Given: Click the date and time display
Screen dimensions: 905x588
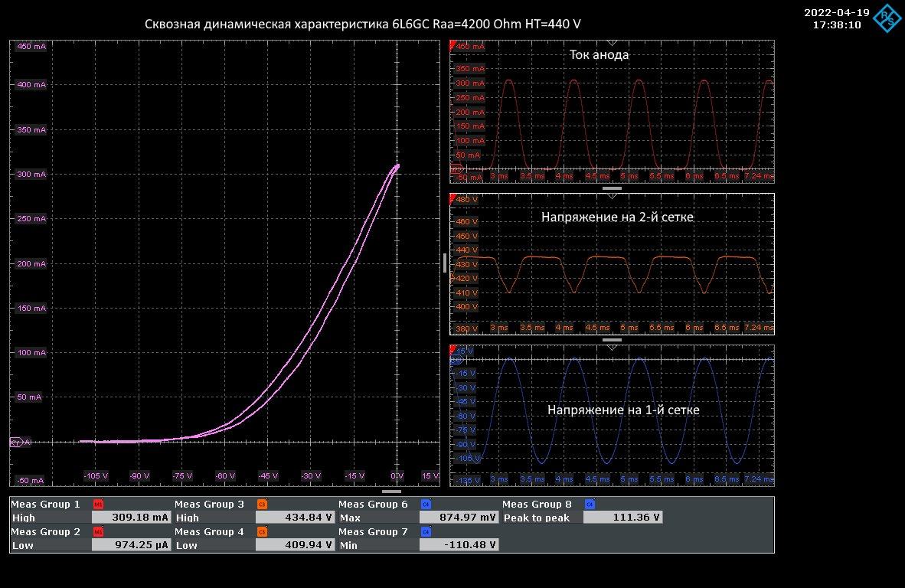Looking at the screenshot, I should tap(836, 18).
